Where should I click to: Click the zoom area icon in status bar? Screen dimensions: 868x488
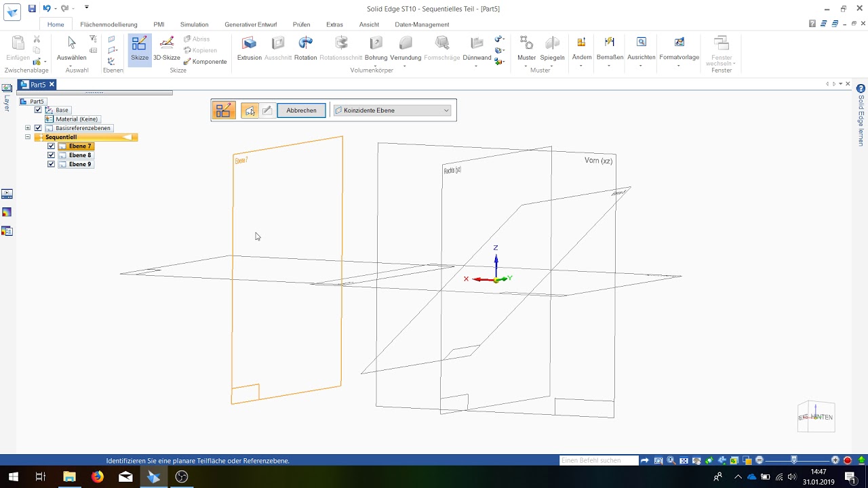point(658,460)
